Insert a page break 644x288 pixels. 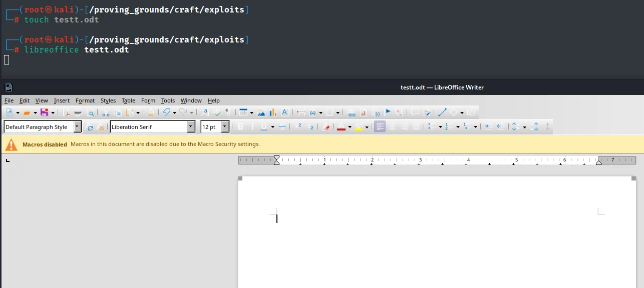[x=300, y=112]
